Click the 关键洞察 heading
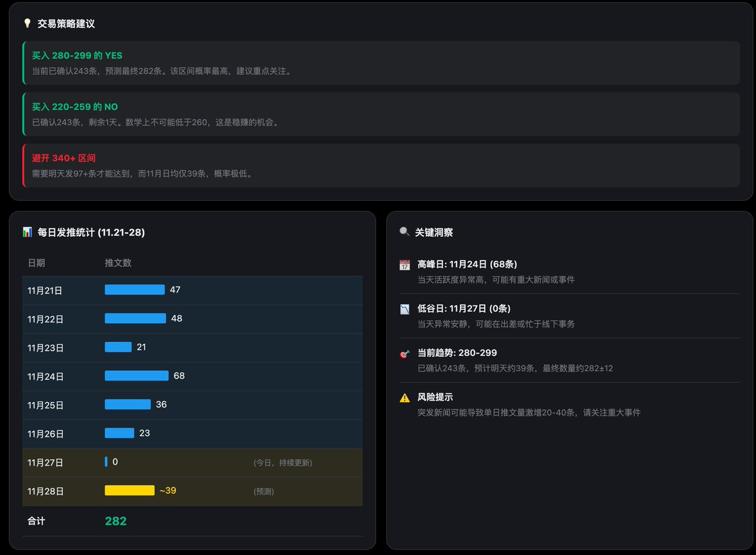The height and width of the screenshot is (555, 756). (434, 232)
